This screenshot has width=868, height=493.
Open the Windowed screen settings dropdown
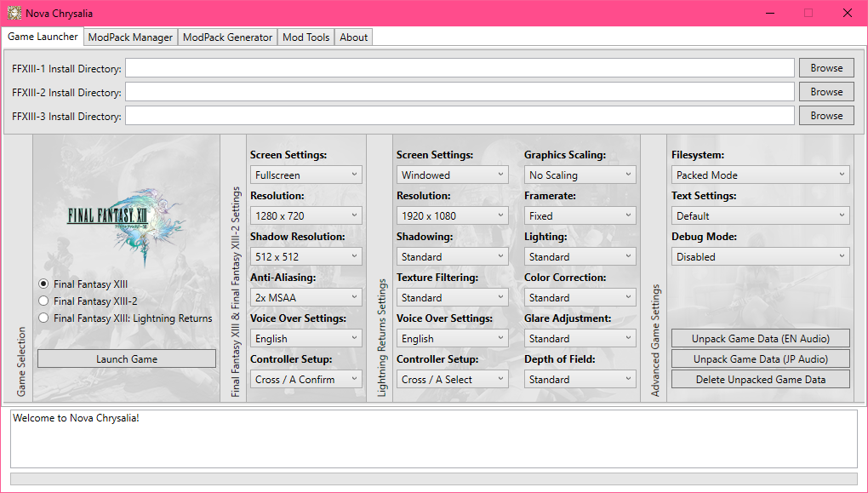452,175
